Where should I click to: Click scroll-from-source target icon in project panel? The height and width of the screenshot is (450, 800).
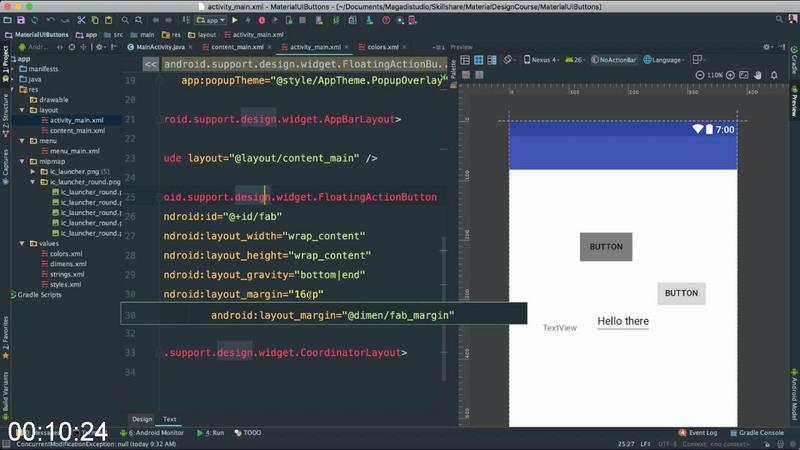coord(72,47)
